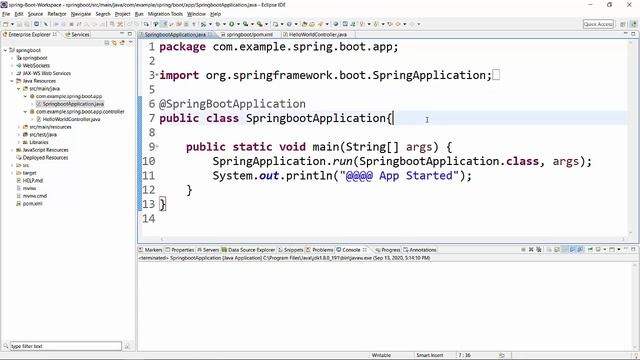The image size is (640, 360).
Task: Expand the folded imports on line 3
Action: click(x=157, y=74)
